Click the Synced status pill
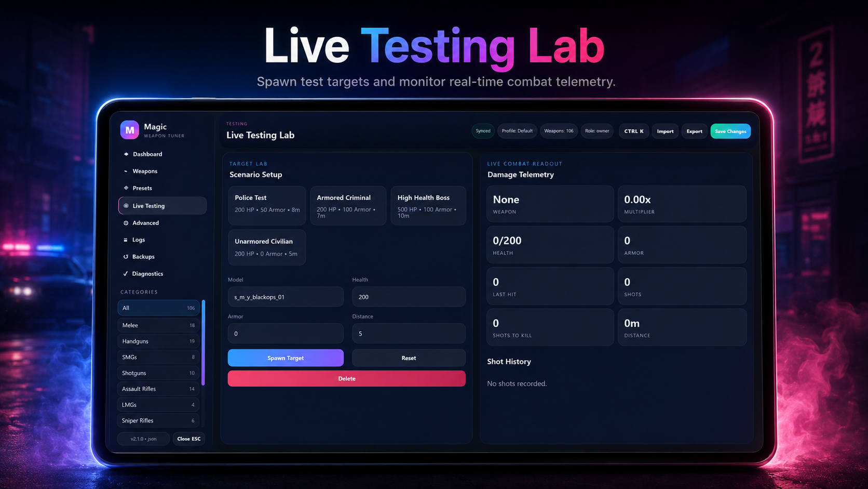This screenshot has height=489, width=868. (x=483, y=131)
